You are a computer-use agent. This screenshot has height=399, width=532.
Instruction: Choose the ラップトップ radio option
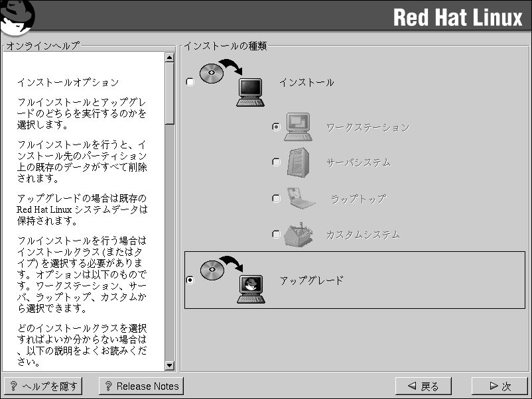coord(276,198)
